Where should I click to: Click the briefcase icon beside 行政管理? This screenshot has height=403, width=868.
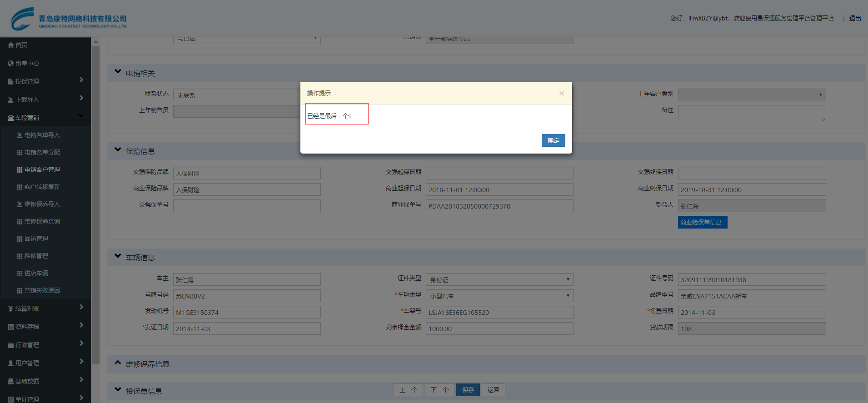(10, 345)
